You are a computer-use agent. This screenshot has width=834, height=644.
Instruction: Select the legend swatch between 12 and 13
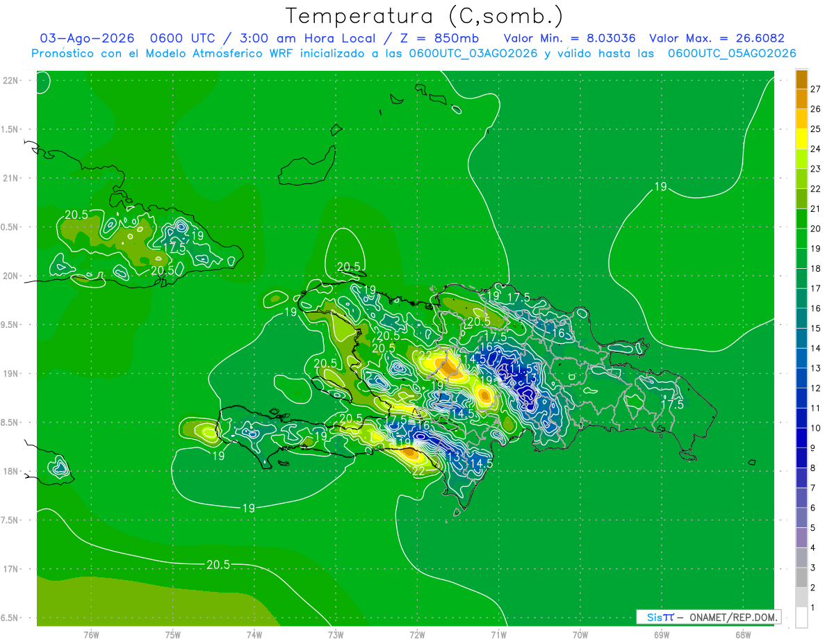coord(801,378)
